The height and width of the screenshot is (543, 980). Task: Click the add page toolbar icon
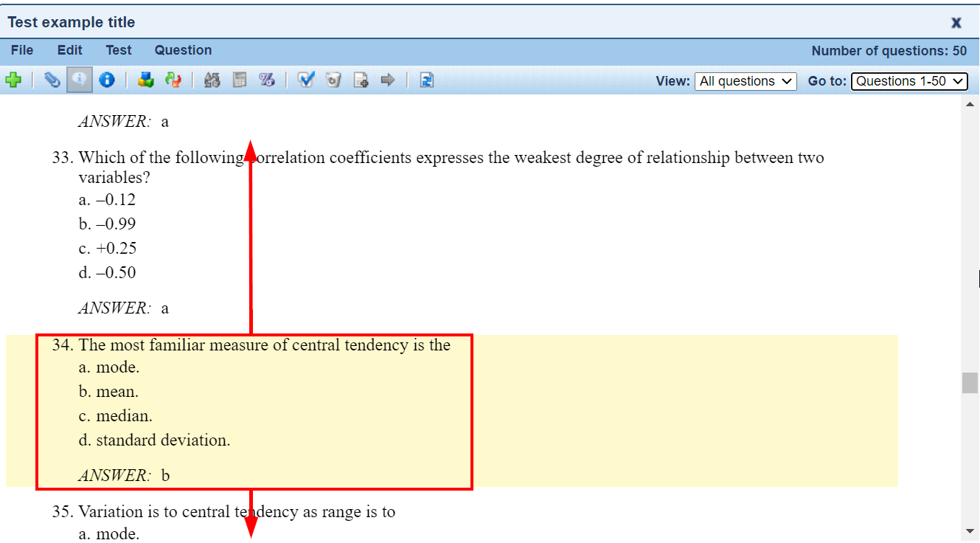click(361, 80)
